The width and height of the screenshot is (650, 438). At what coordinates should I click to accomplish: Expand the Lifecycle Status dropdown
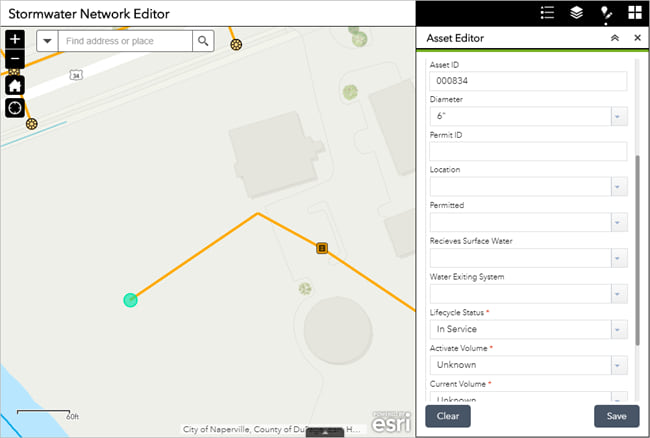[618, 329]
